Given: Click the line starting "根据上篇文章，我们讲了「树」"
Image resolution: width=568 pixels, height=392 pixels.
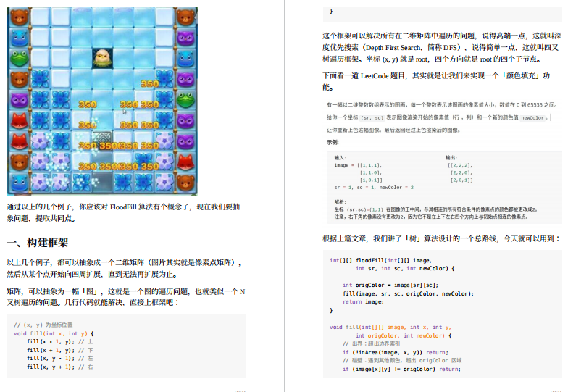Looking at the screenshot, I should click(442, 238).
